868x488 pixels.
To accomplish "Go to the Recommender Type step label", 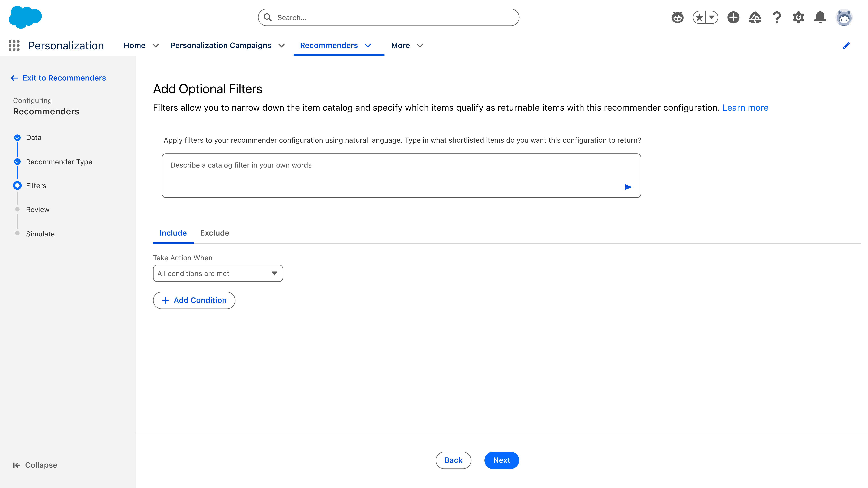I will click(x=59, y=162).
